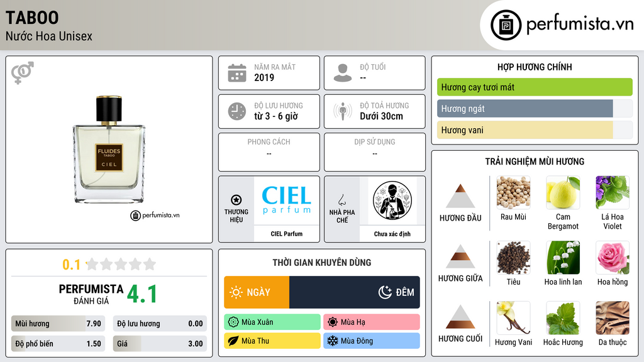Click the Thời gian khuyên dùng heading
Screen dimensions: 644x362
click(x=322, y=263)
